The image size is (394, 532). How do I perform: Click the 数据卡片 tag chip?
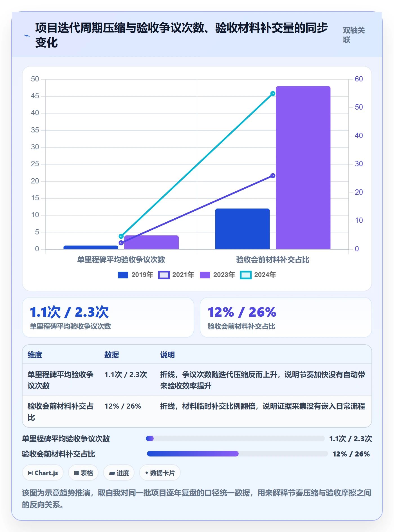[x=160, y=473]
